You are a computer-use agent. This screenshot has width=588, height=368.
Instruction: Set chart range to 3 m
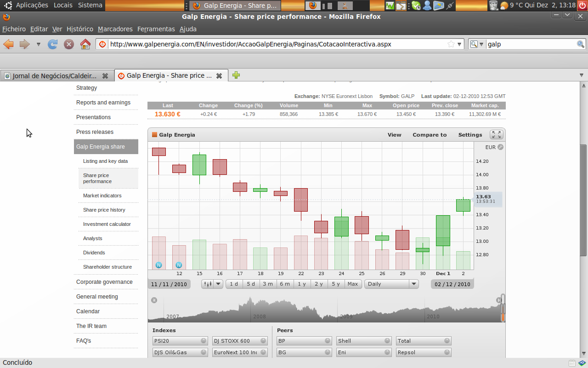pos(268,284)
